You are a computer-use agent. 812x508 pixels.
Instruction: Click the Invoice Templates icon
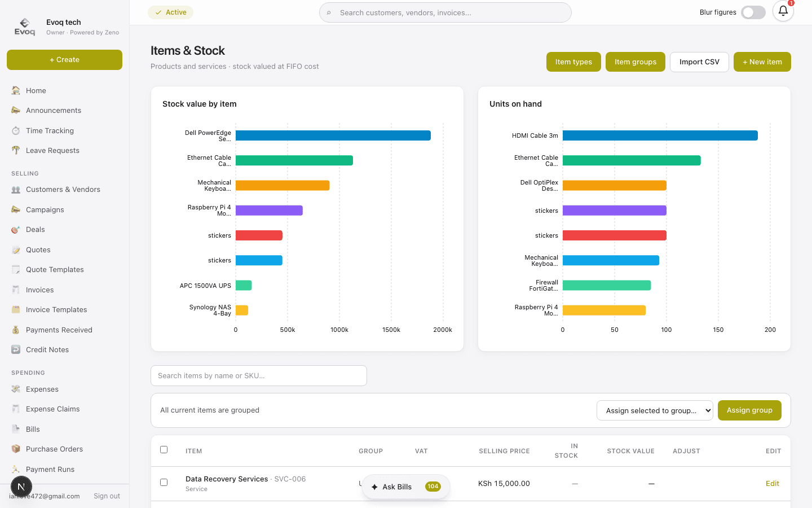tap(16, 310)
